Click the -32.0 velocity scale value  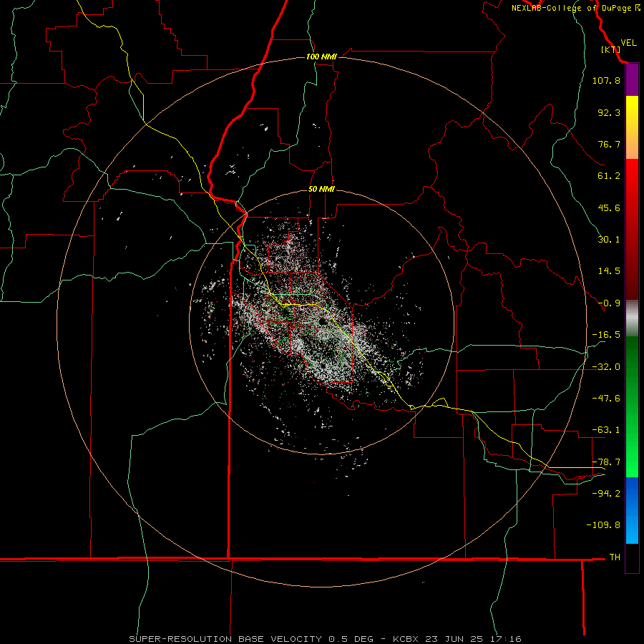tap(606, 367)
